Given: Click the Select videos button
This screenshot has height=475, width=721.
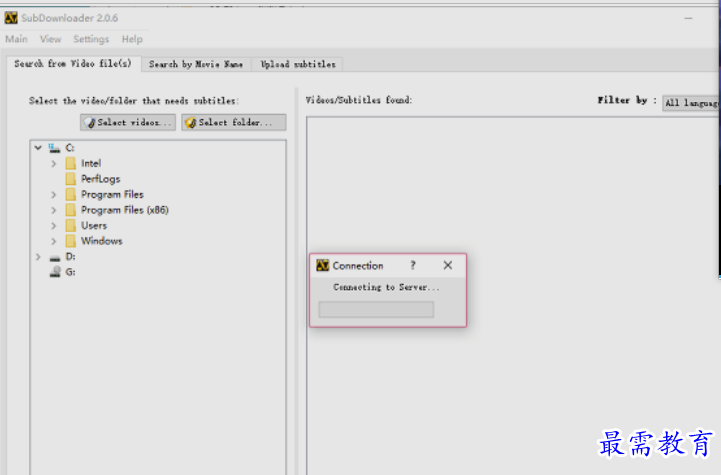Looking at the screenshot, I should [128, 122].
